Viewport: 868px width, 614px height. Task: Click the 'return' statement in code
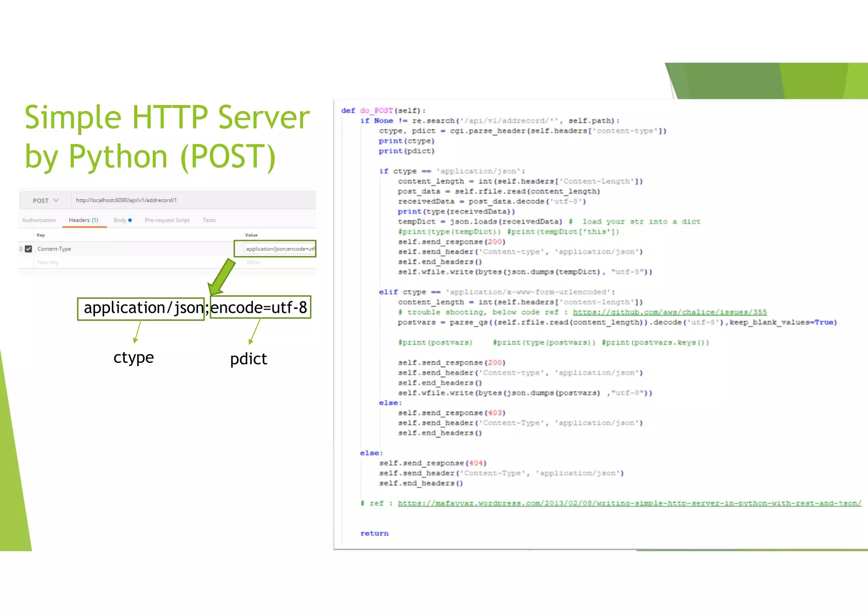click(374, 533)
